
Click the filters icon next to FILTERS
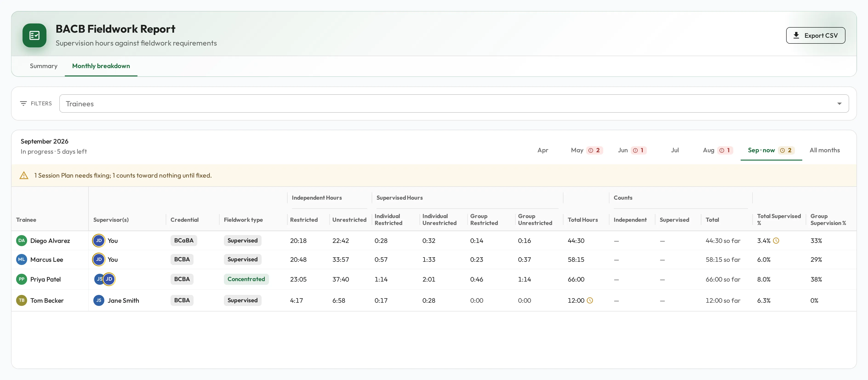tap(23, 104)
